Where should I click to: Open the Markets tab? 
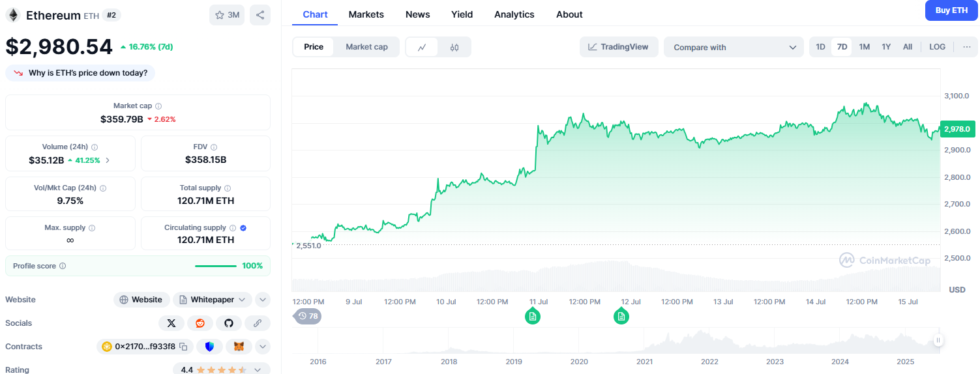click(366, 14)
